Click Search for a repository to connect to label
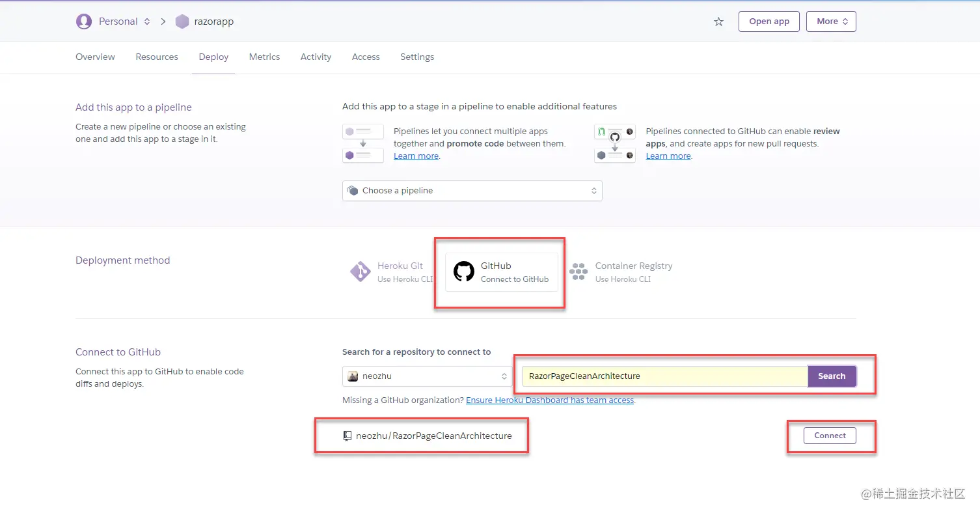Viewport: 980px width, 515px height. 416,352
